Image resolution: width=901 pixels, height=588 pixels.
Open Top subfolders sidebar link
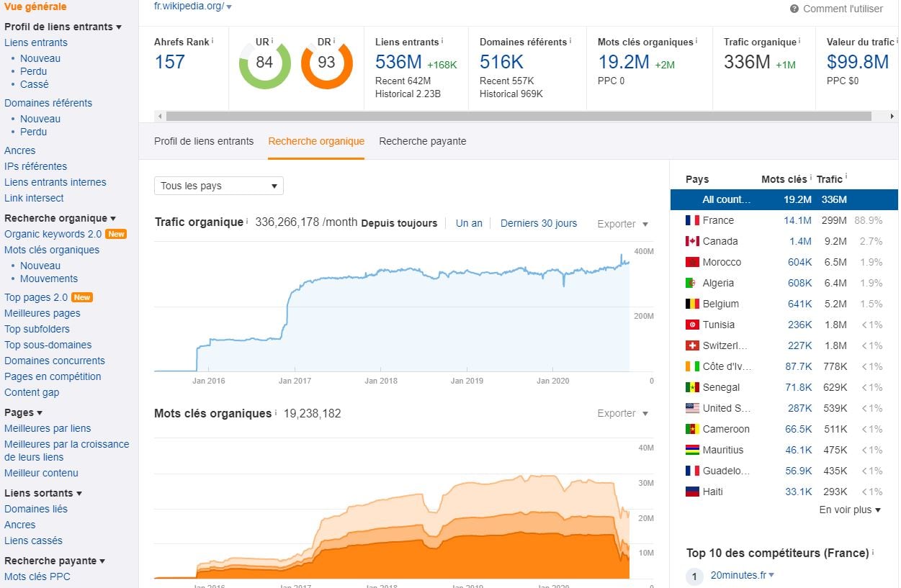37,329
